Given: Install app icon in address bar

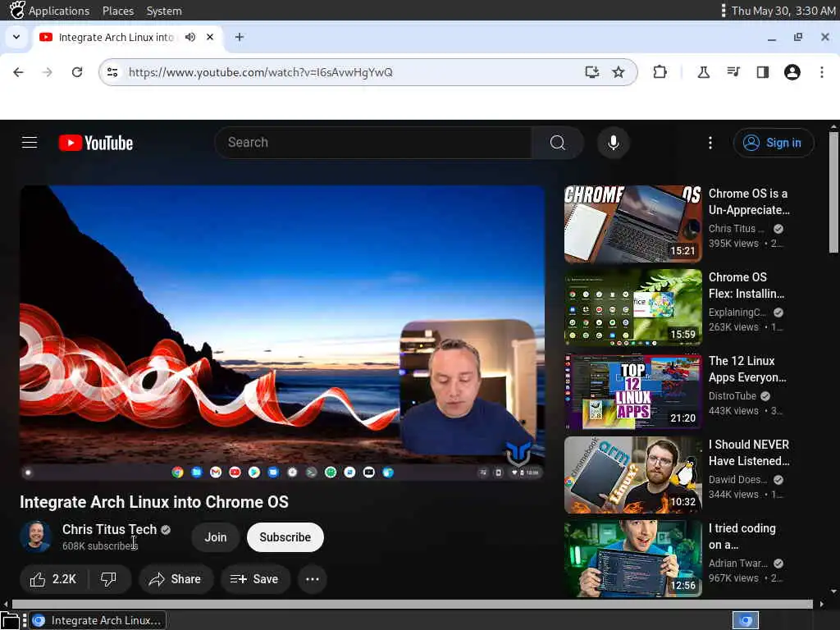Looking at the screenshot, I should (x=592, y=72).
